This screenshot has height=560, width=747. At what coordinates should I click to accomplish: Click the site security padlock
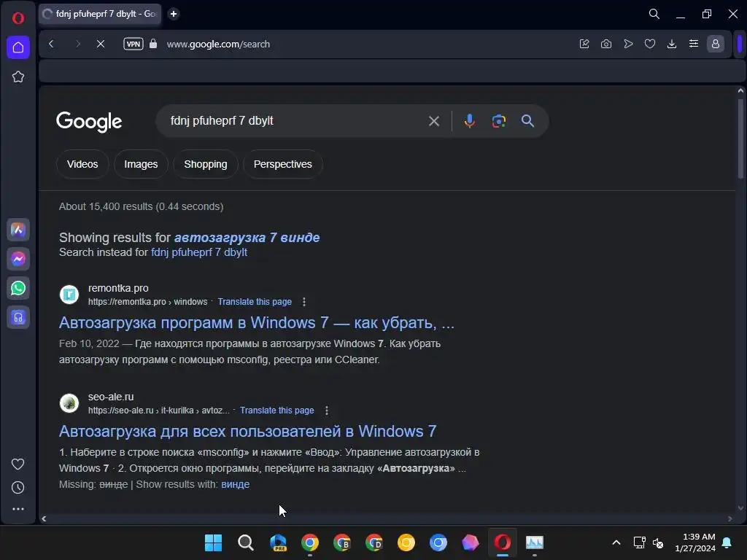coord(153,44)
